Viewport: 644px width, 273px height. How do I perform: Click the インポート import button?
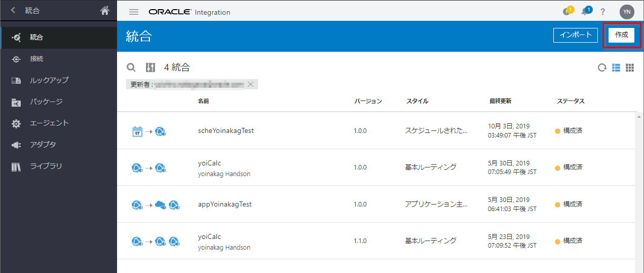pos(576,35)
